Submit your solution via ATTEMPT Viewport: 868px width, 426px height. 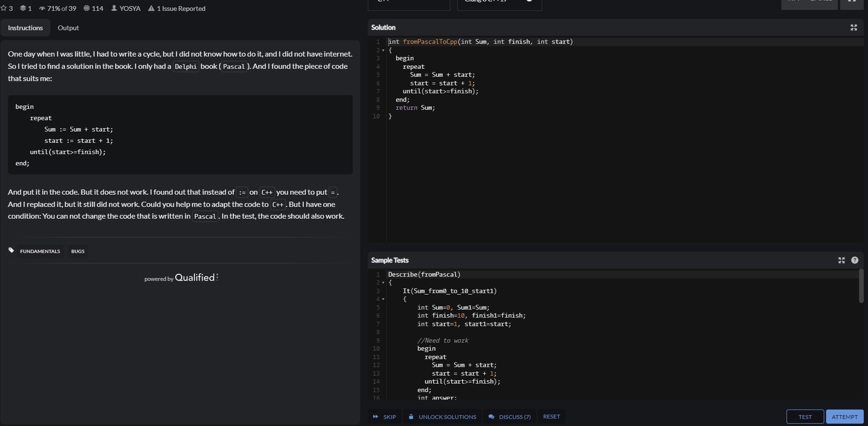click(844, 417)
